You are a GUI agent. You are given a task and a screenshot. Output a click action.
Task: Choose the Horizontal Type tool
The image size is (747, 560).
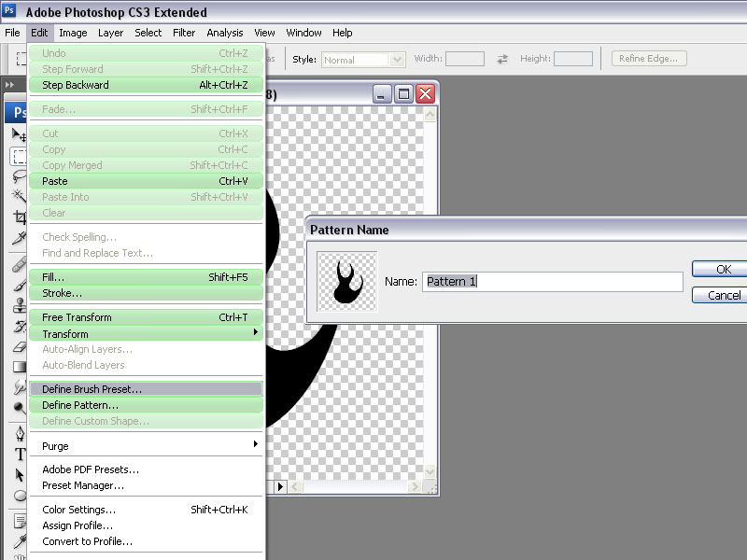(19, 455)
